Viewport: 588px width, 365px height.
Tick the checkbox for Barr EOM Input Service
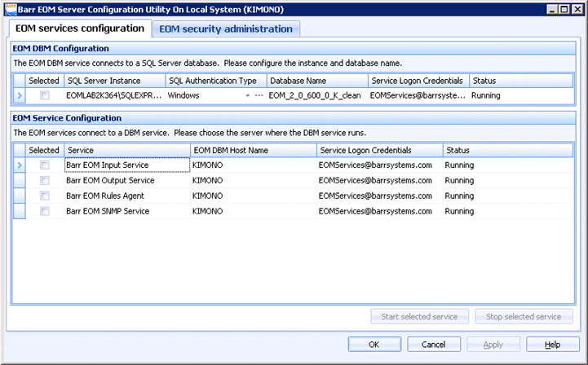tap(45, 165)
